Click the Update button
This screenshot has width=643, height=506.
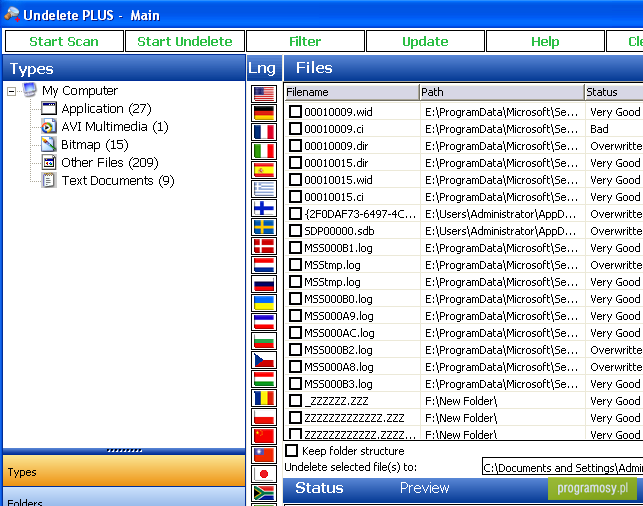click(425, 41)
